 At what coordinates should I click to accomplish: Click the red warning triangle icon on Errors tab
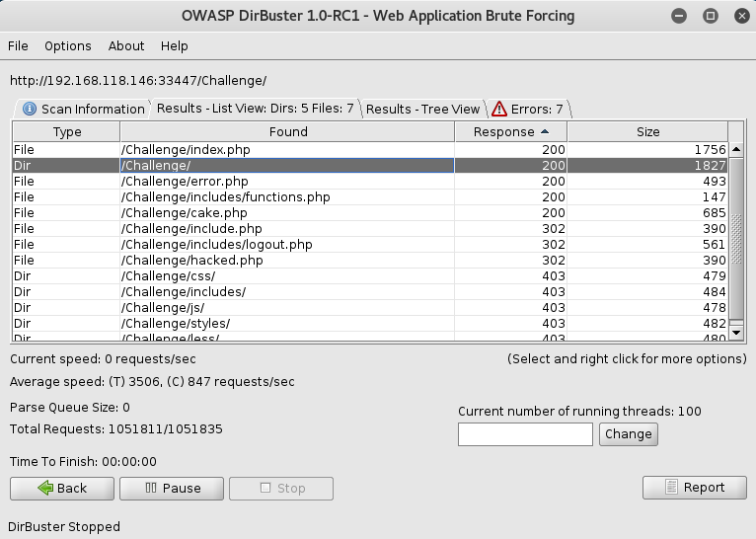pyautogui.click(x=499, y=109)
